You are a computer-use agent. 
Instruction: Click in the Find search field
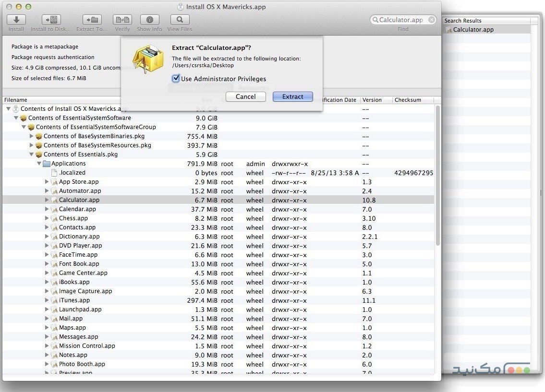(x=401, y=20)
